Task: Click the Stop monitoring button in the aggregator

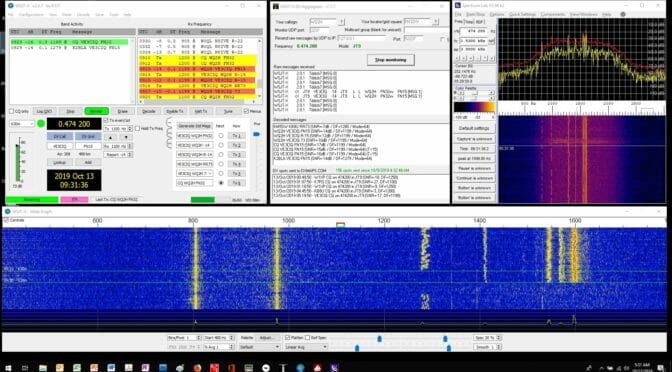Action: tap(391, 60)
